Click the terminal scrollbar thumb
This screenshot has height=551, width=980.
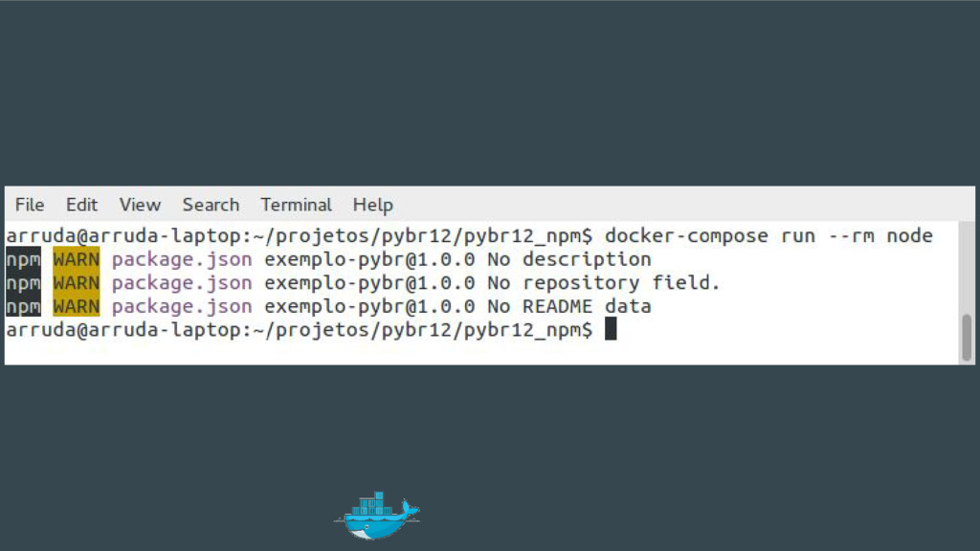(x=967, y=338)
